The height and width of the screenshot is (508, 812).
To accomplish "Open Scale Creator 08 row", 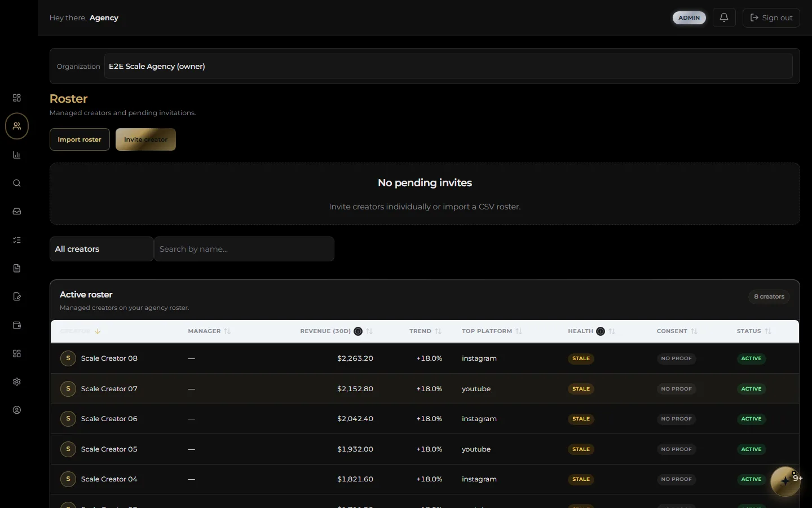I will 425,358.
